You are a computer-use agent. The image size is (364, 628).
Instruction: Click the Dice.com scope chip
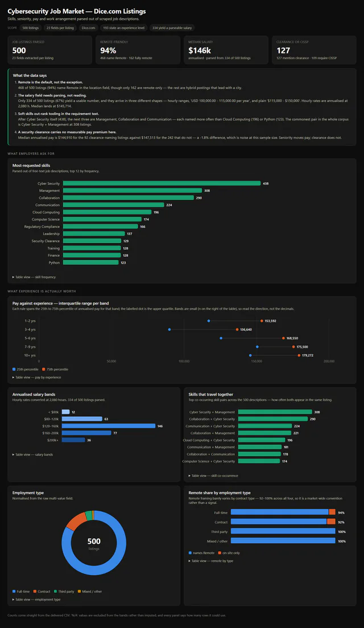coord(88,28)
